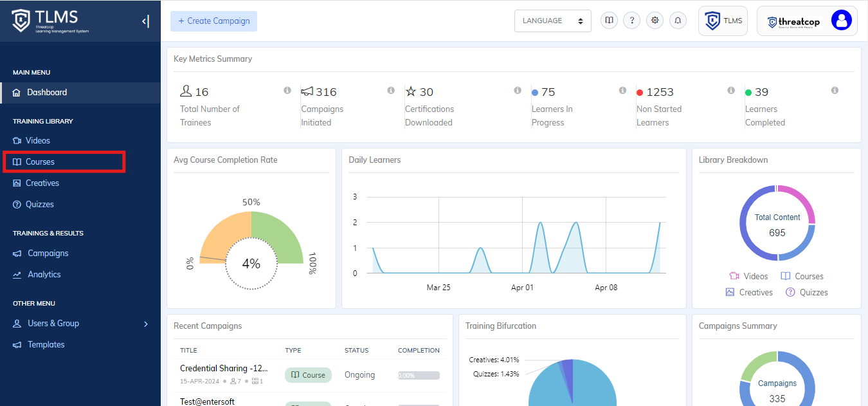Click the Courses legend icon in Library Breakdown
The height and width of the screenshot is (406, 868).
click(x=786, y=276)
